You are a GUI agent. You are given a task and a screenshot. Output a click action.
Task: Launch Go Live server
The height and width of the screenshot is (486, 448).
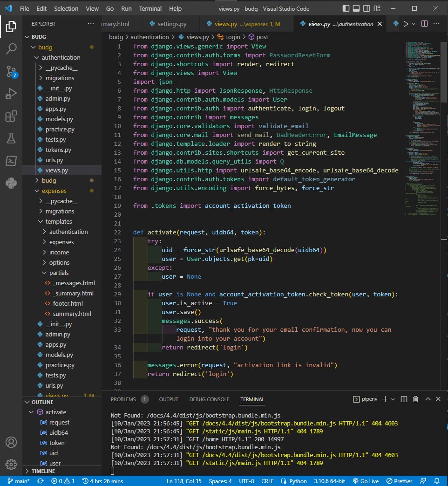coord(366,481)
